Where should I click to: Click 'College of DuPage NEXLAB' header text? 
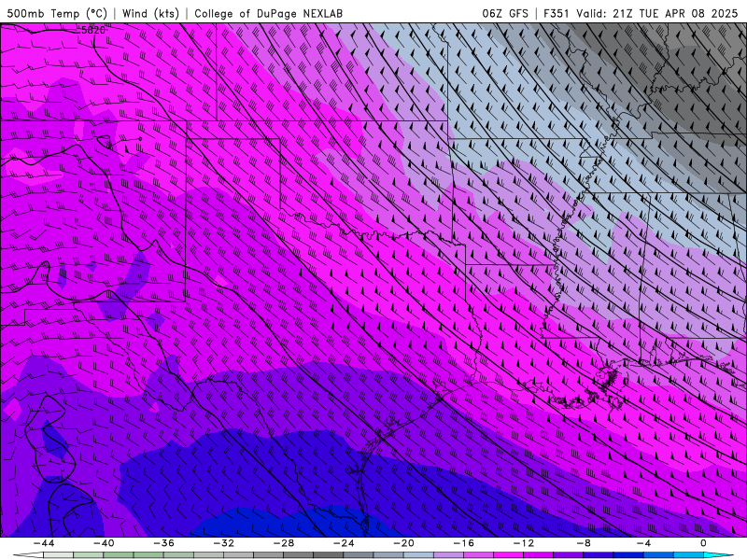pyautogui.click(x=268, y=13)
